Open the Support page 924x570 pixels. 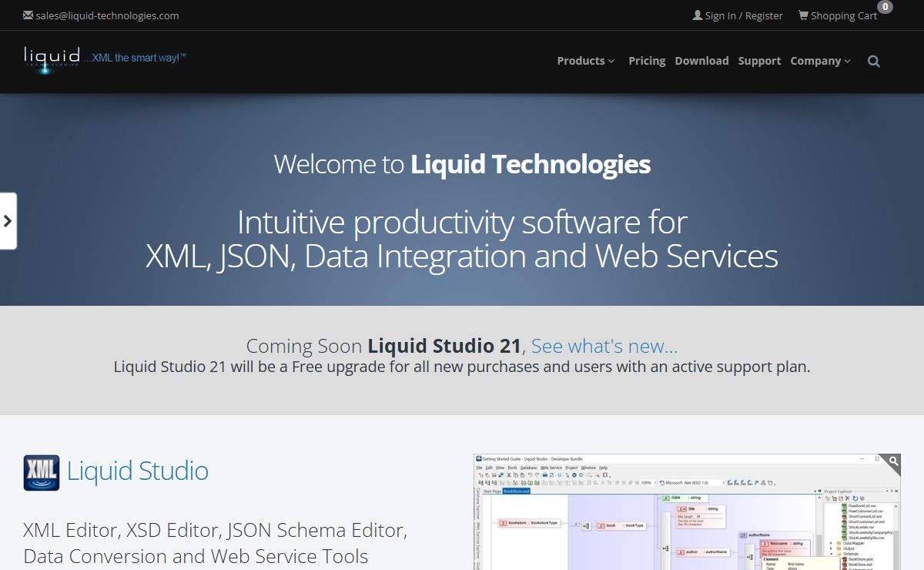coord(759,61)
